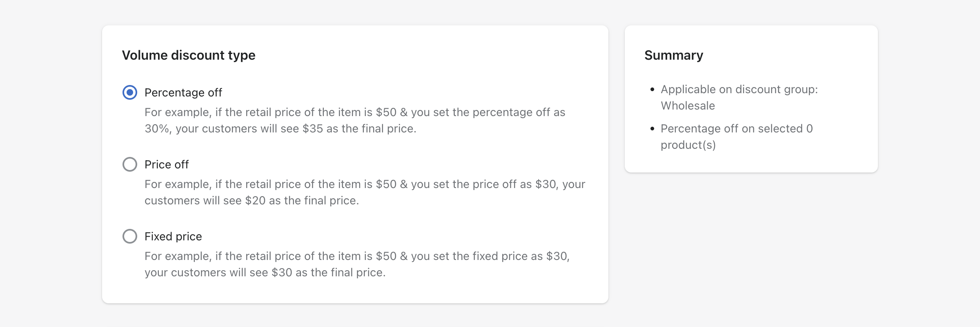Click the percentage off example description

(354, 120)
